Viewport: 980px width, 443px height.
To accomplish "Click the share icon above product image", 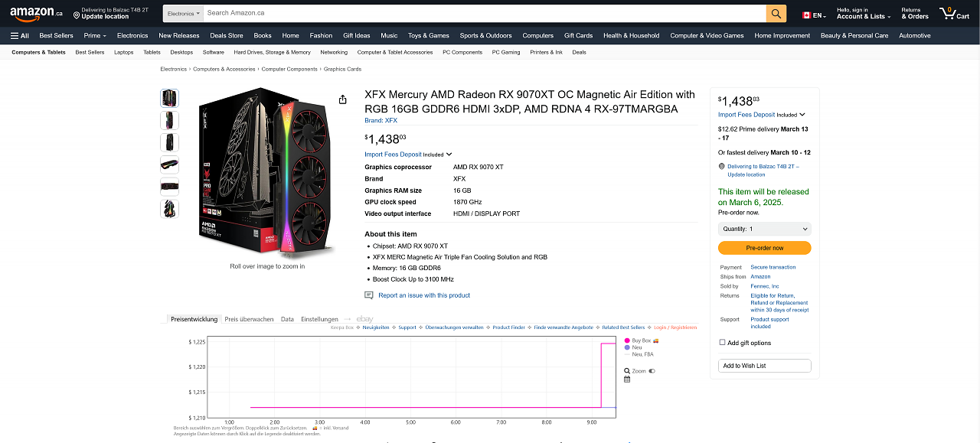I will [x=343, y=99].
